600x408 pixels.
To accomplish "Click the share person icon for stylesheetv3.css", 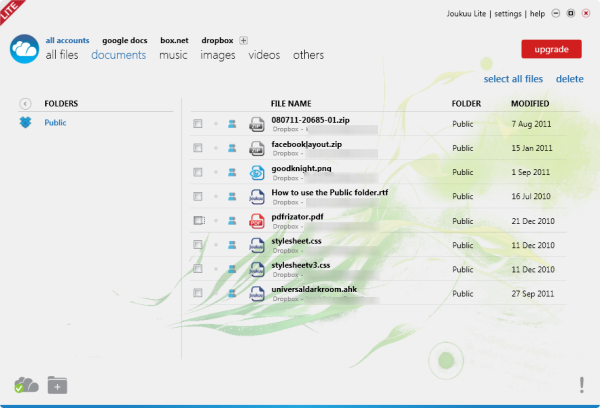I will [232, 269].
